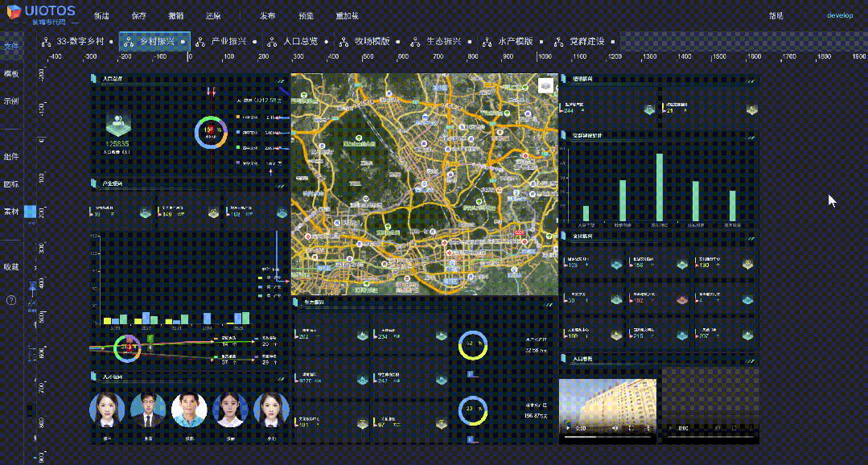Select the 乡村振兴 tab
This screenshot has height=465, width=868.
[155, 42]
